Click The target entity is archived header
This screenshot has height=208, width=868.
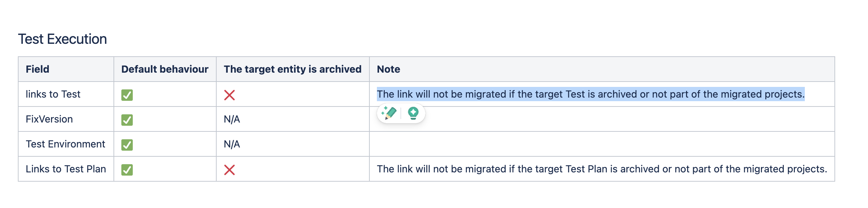tap(293, 69)
